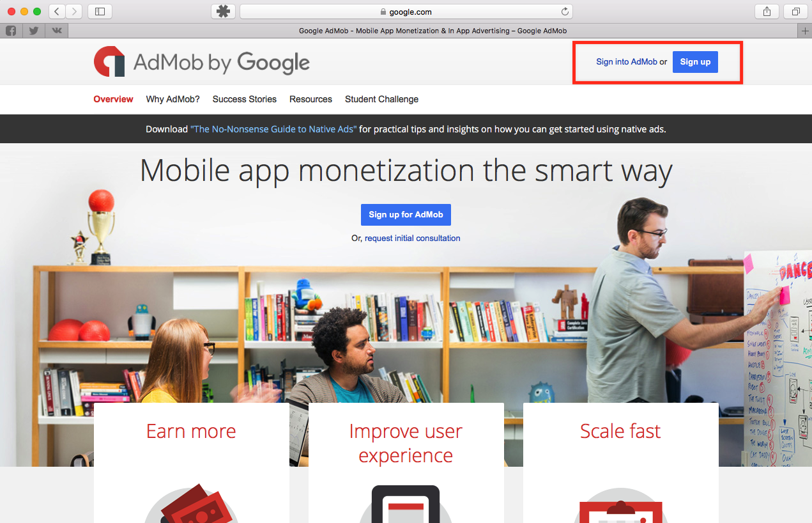Show the Safari sidebar
The image size is (812, 523).
[x=100, y=11]
